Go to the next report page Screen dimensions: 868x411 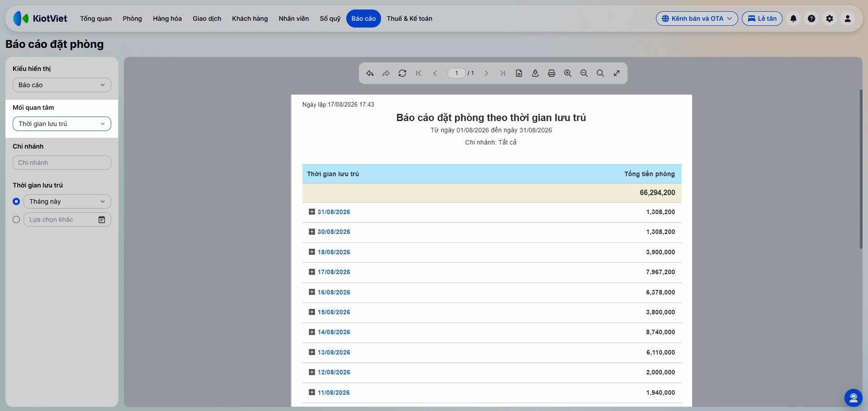tap(486, 73)
